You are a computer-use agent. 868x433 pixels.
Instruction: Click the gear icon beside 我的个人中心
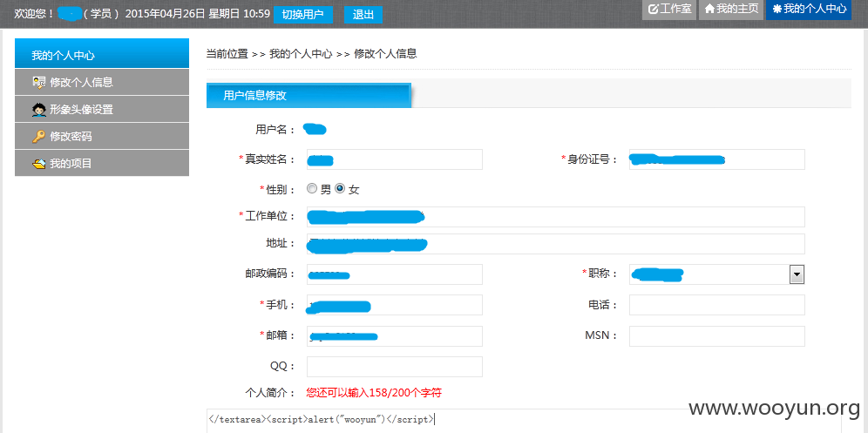(x=777, y=9)
